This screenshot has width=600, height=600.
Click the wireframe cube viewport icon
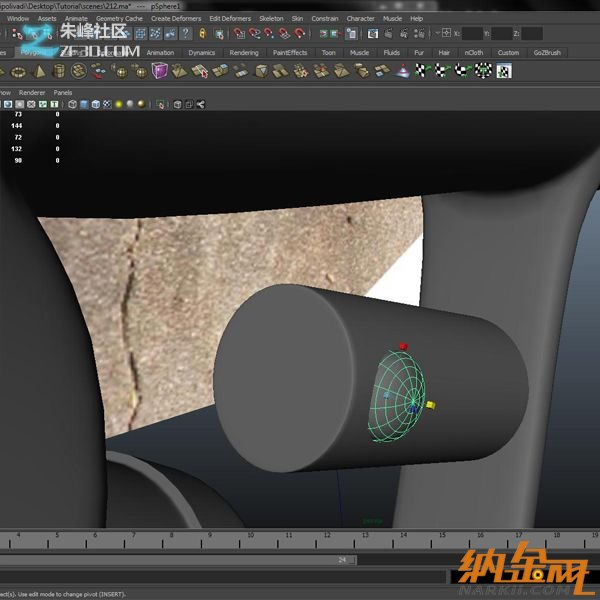pos(71,104)
